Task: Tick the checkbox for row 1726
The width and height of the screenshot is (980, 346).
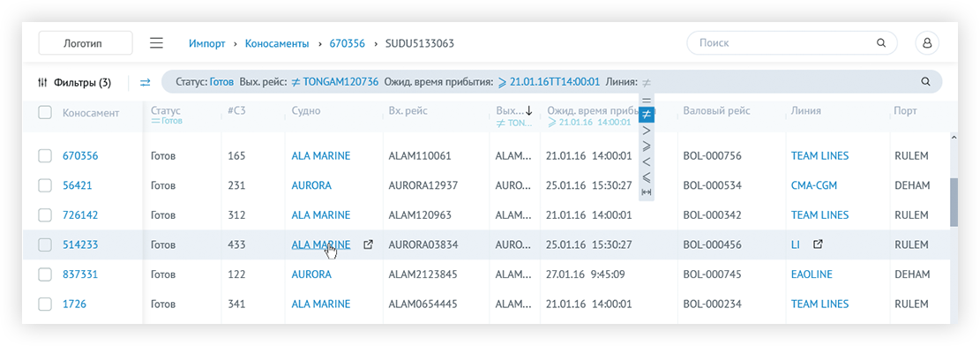Action: tap(45, 305)
